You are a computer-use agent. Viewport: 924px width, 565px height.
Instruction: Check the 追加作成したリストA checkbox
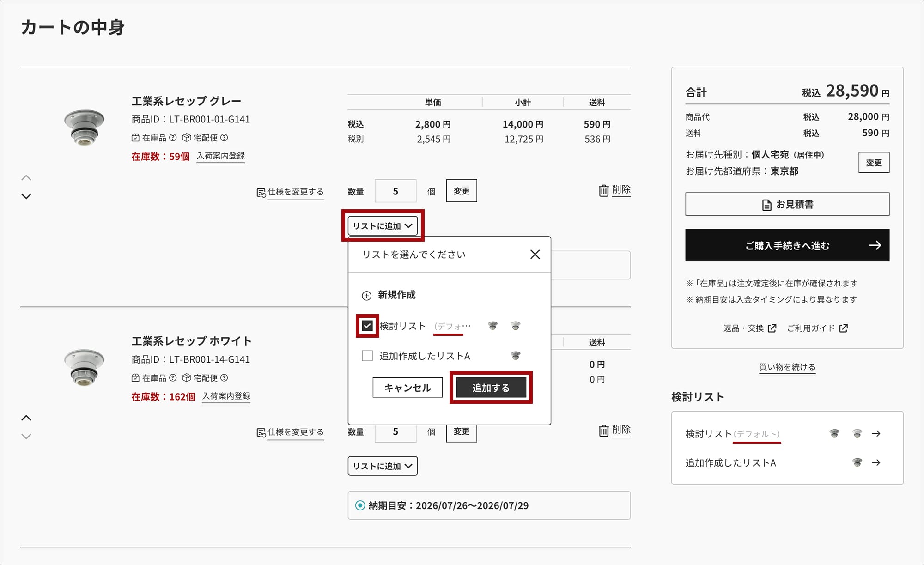[367, 356]
